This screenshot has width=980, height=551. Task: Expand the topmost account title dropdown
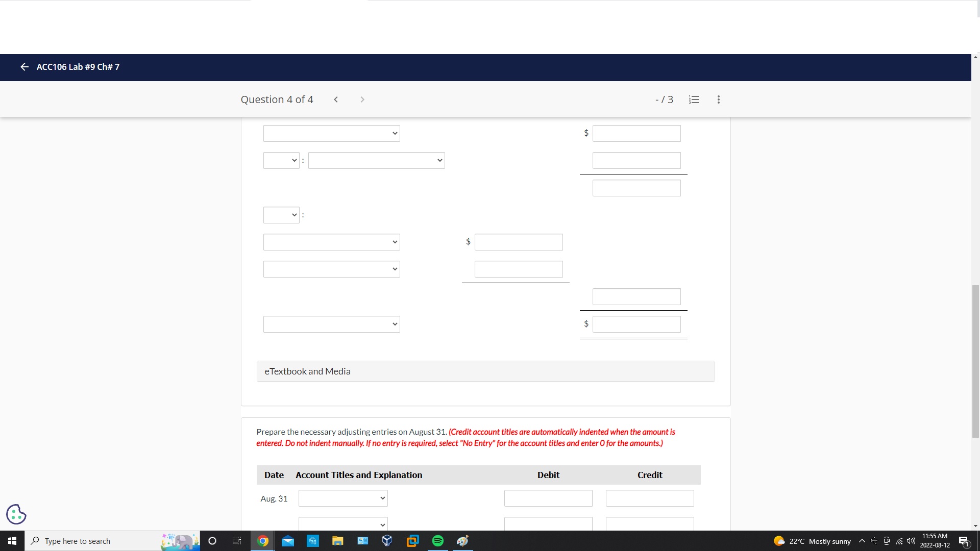(331, 133)
